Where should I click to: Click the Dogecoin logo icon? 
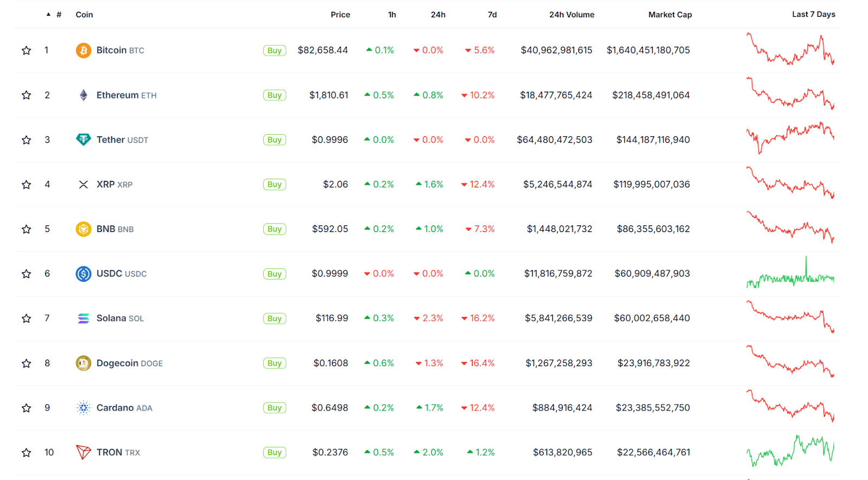pyautogui.click(x=83, y=363)
